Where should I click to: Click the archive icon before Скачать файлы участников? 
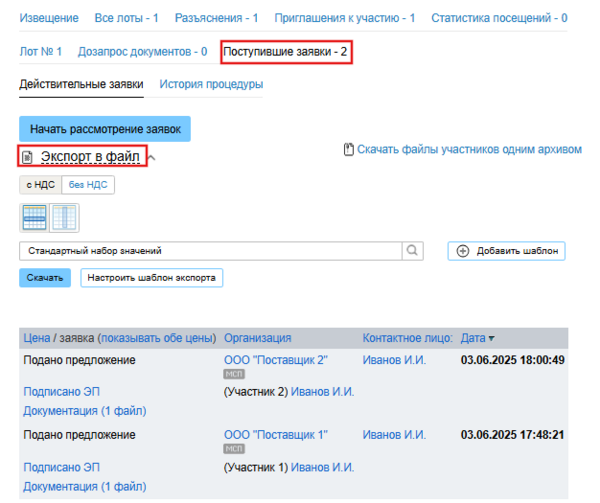(348, 149)
